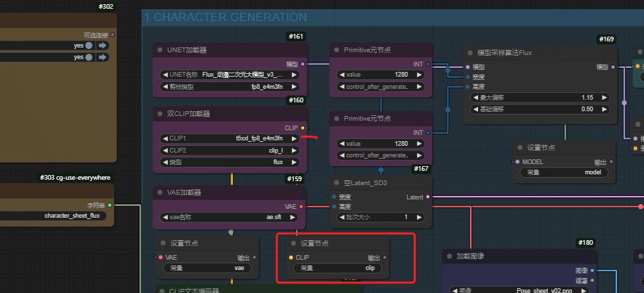Click the 模型 input port on 模型采样算法Flux
This screenshot has height=293, width=644.
467,66
